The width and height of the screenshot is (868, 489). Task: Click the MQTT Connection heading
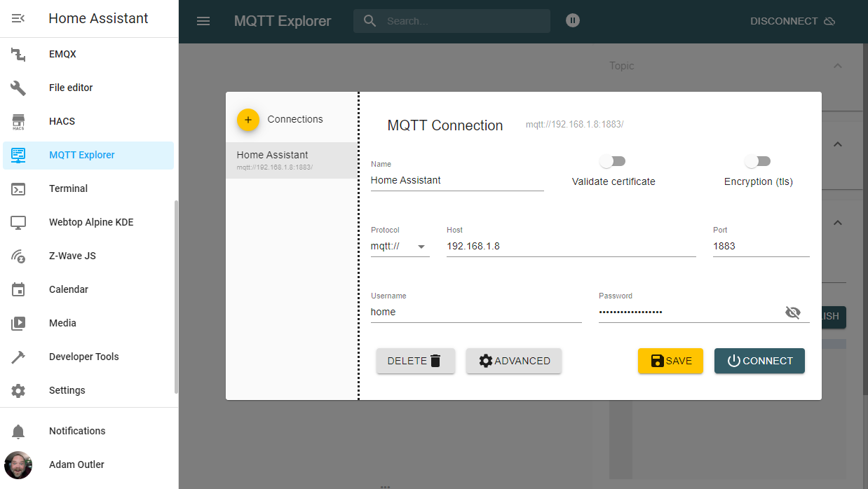click(445, 126)
